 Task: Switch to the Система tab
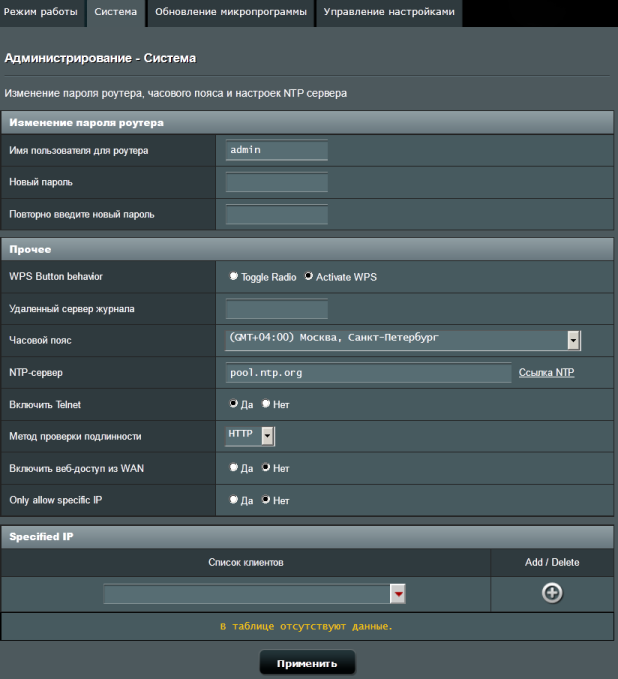[116, 12]
